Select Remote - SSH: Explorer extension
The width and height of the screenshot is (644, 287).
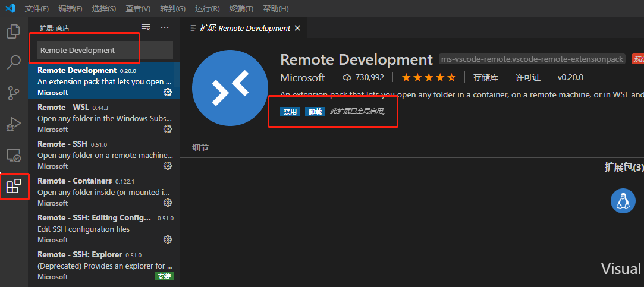pos(104,265)
